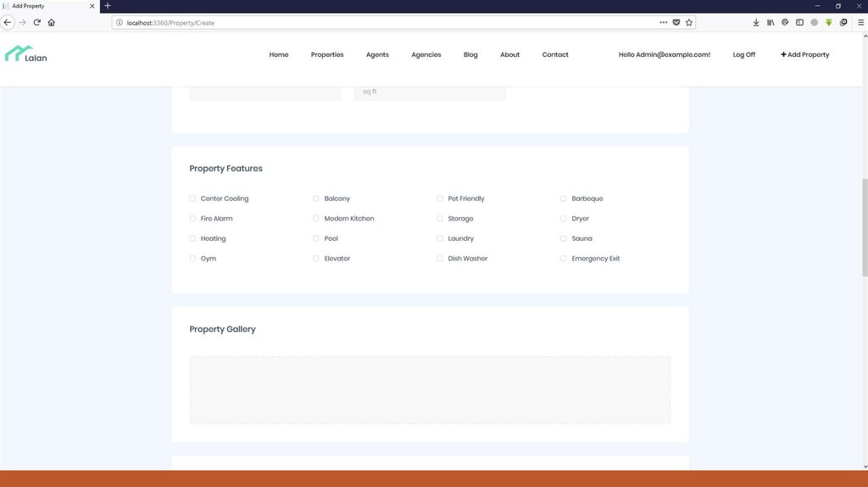
Task: Open the Firefox downloads icon
Action: coord(756,22)
